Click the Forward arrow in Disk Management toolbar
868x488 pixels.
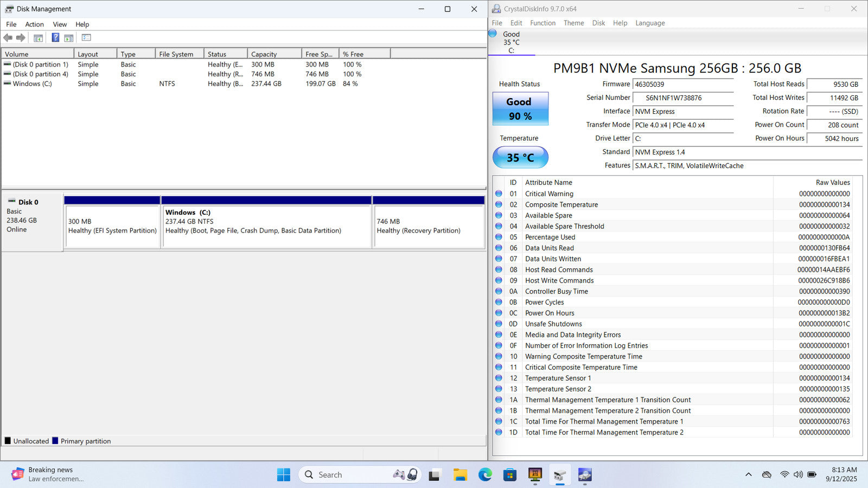coord(21,38)
